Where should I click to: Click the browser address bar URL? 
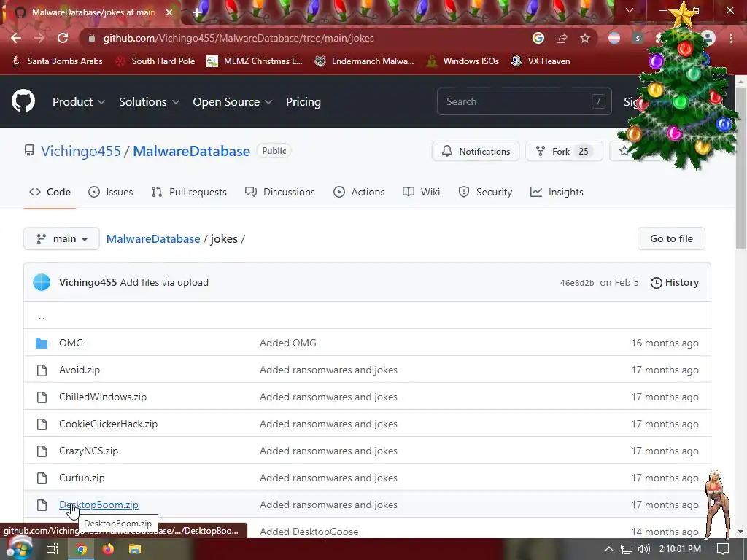tap(239, 38)
